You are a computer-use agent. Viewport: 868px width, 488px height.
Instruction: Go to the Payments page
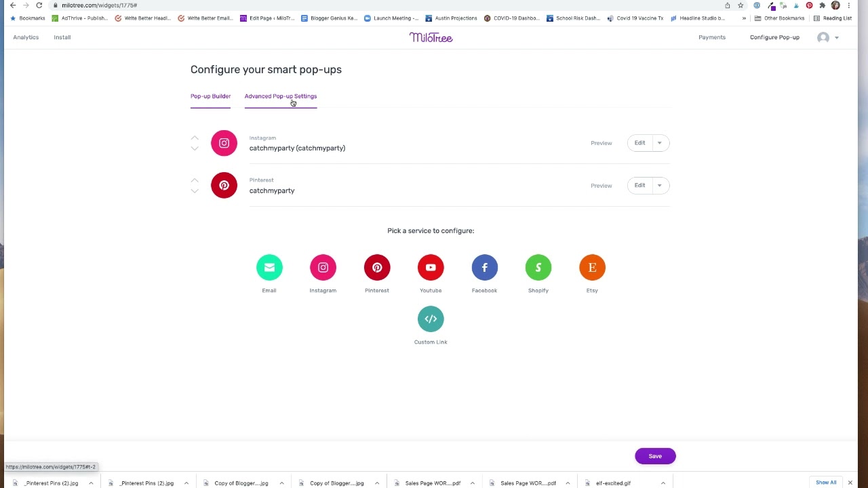tap(712, 37)
